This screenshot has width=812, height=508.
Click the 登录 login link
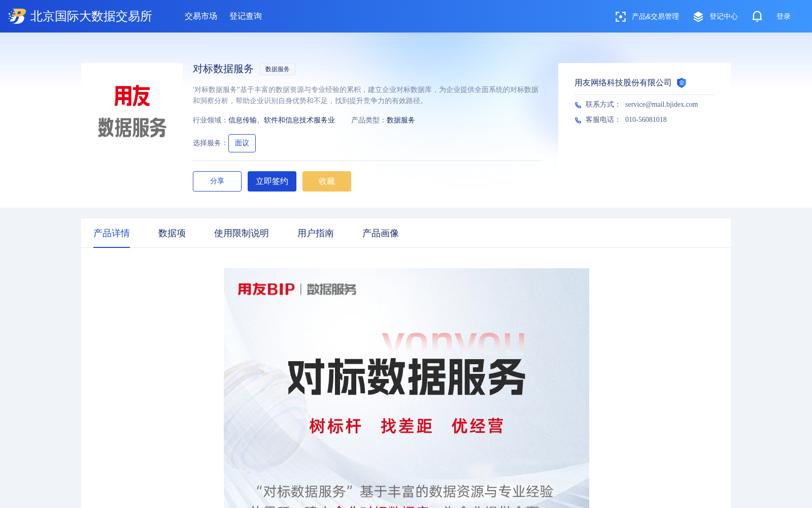click(x=784, y=17)
